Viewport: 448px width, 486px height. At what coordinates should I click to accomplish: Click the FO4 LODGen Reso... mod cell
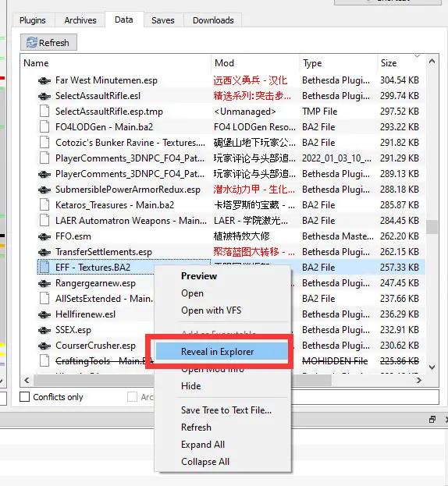point(254,127)
